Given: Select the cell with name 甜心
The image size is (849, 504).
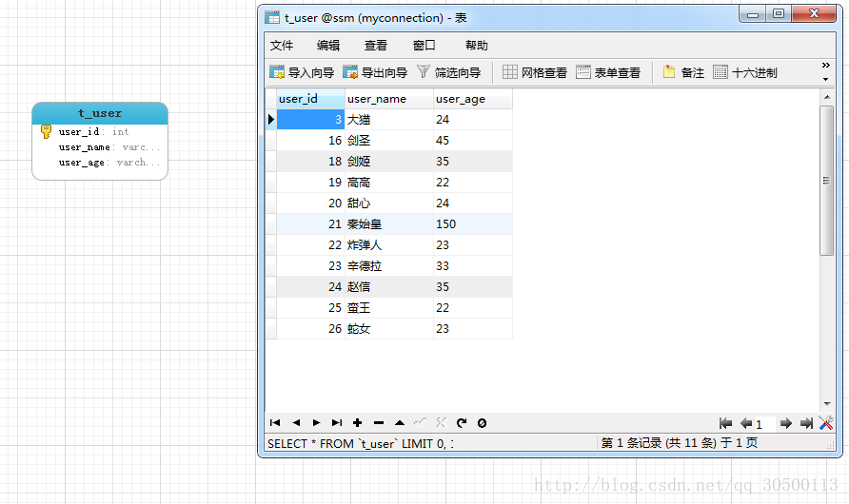Looking at the screenshot, I should pyautogui.click(x=389, y=204).
